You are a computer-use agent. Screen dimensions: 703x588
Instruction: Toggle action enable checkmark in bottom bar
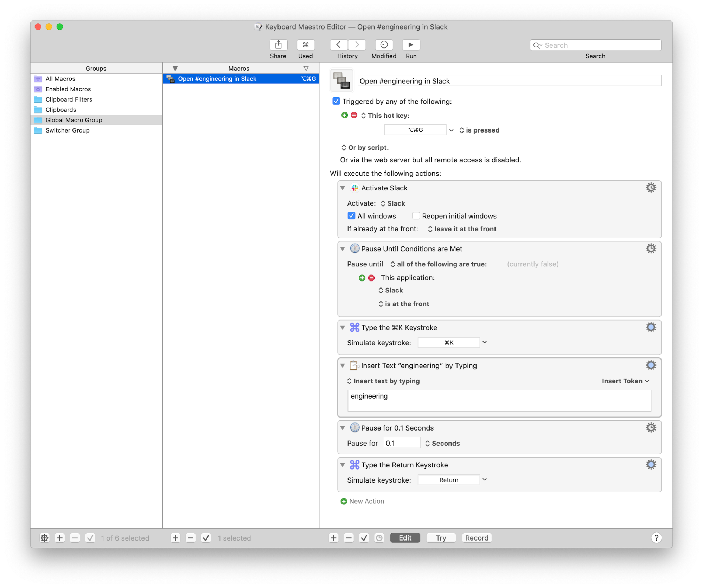(364, 538)
